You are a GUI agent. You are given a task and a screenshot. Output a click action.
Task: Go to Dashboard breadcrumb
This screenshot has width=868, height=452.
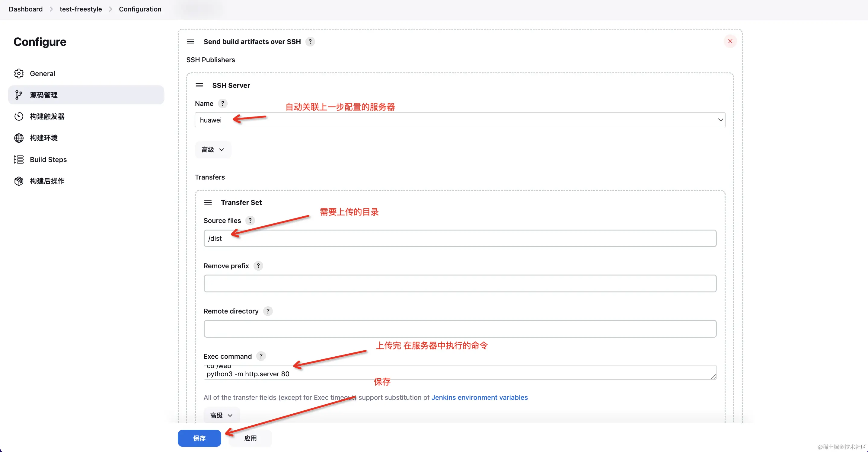tap(26, 9)
